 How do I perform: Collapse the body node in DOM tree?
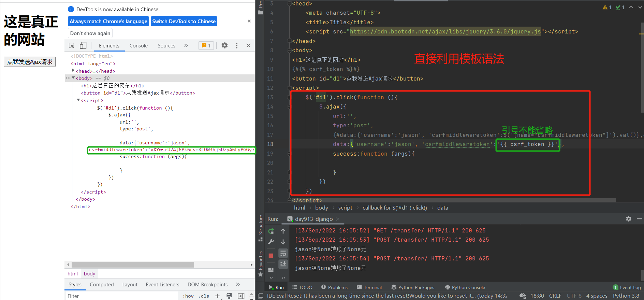tap(73, 78)
